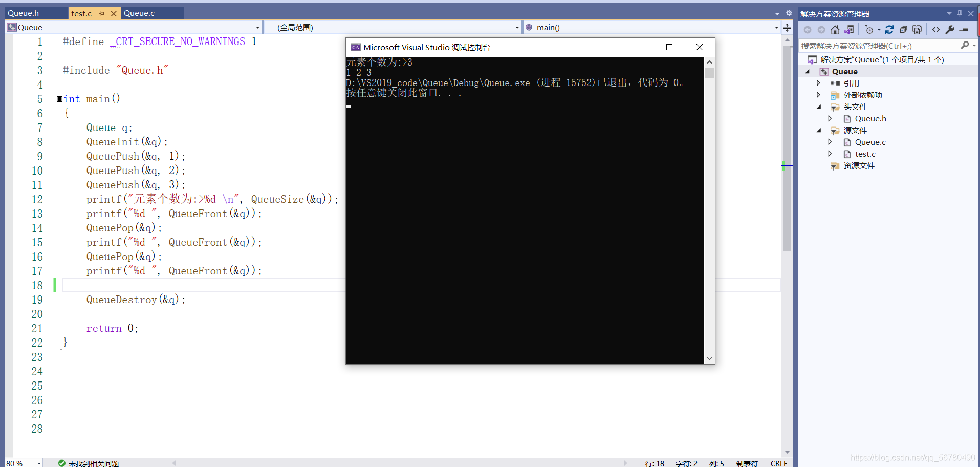Click the Forward arrow in Solution Explorer toolbar

[x=821, y=30]
